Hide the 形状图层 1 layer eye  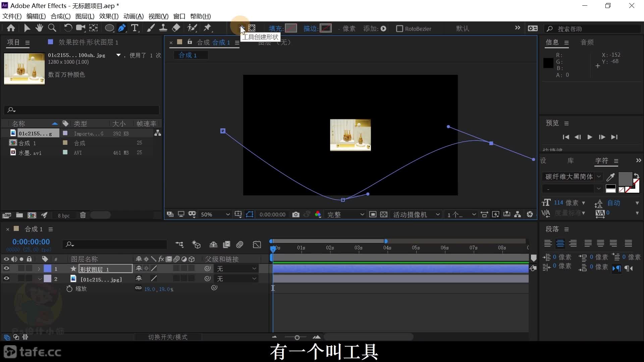point(6,268)
